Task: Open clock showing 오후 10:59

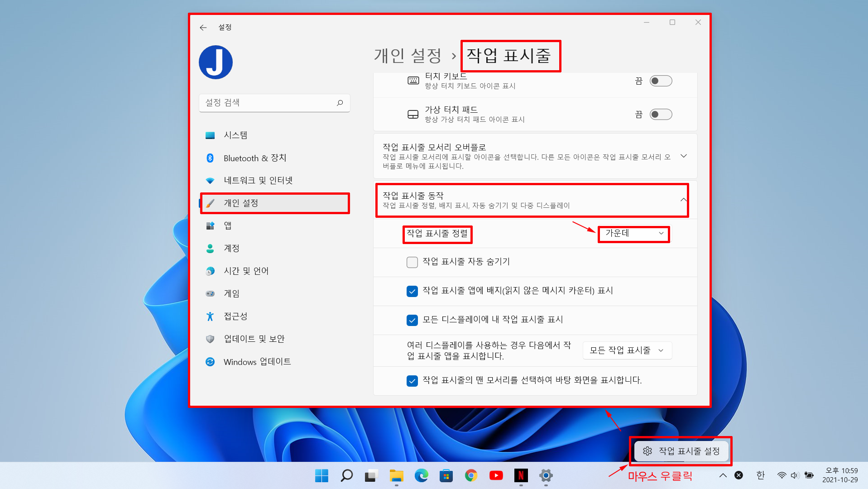Action: (840, 475)
